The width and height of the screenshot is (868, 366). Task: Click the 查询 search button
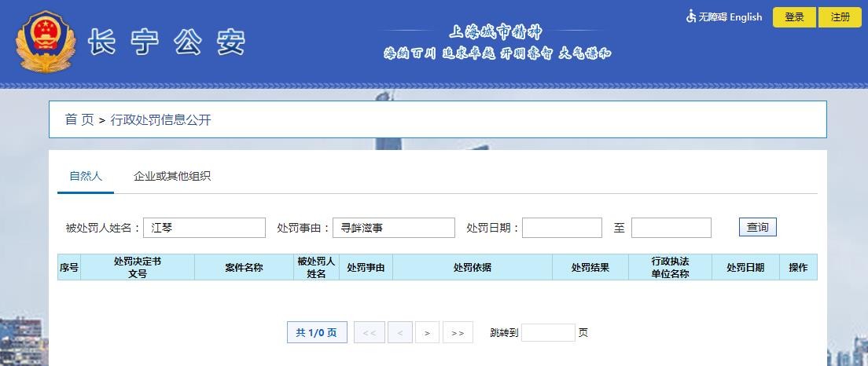click(x=757, y=227)
